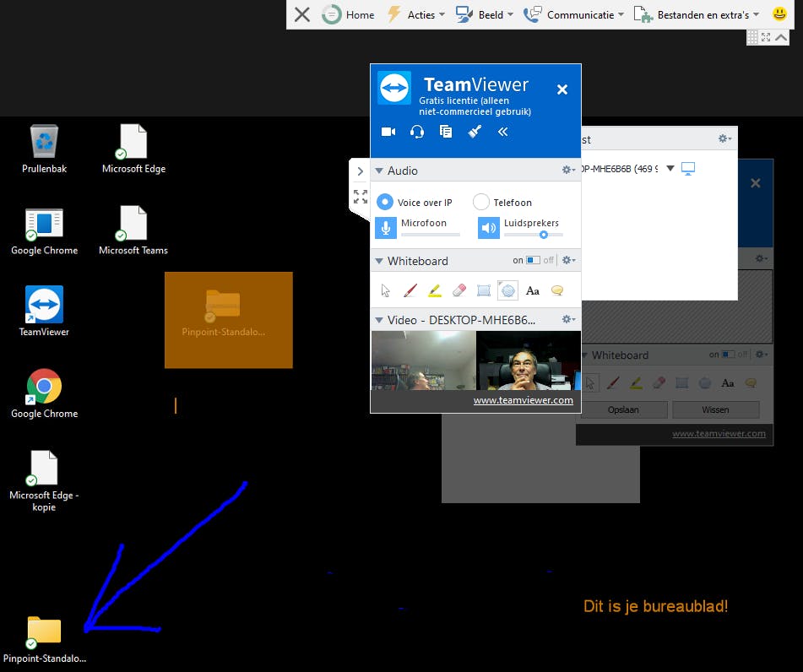This screenshot has width=803, height=672.
Task: Click the file transfer documents icon
Action: (446, 132)
